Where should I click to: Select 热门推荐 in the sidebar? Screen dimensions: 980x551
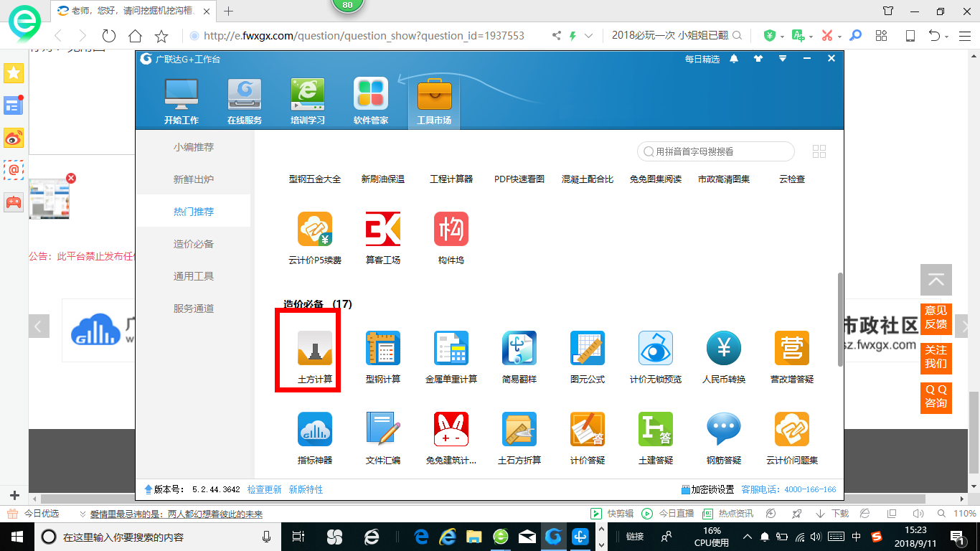tap(194, 212)
